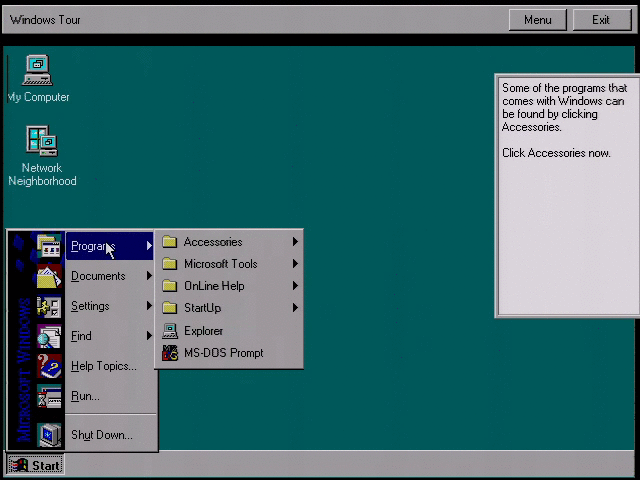640x480 pixels.
Task: Click the StartUp folder icon
Action: pyautogui.click(x=169, y=308)
